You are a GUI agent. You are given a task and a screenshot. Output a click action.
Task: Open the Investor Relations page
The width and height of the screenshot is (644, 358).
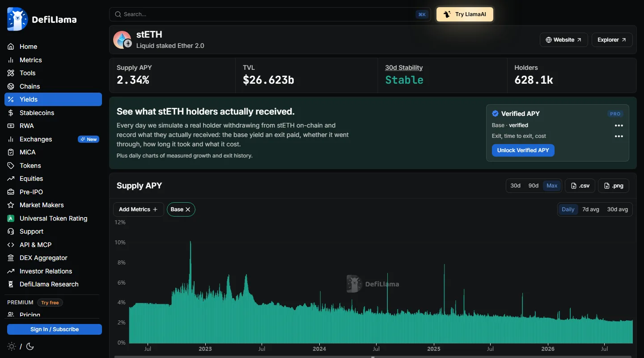point(53,271)
